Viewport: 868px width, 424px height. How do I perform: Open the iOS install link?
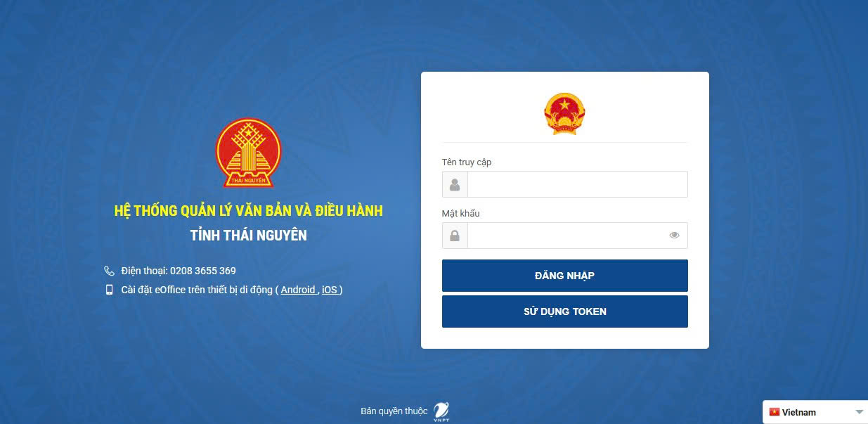(x=330, y=290)
